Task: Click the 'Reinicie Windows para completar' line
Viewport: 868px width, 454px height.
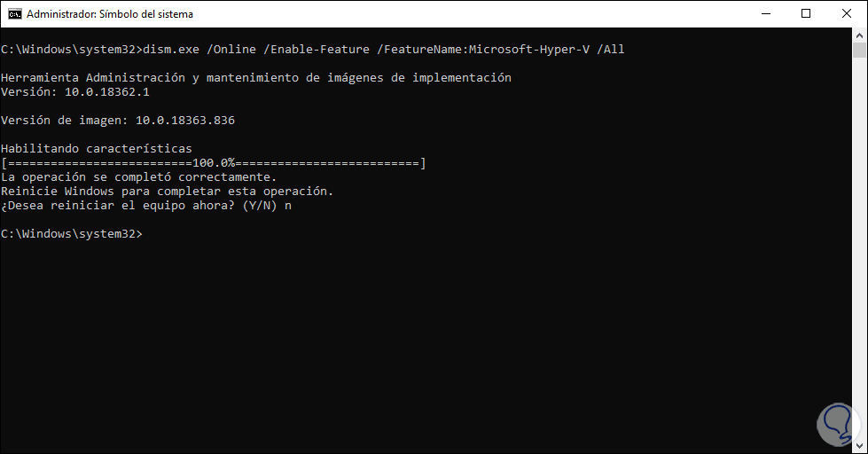Action: [x=168, y=192]
